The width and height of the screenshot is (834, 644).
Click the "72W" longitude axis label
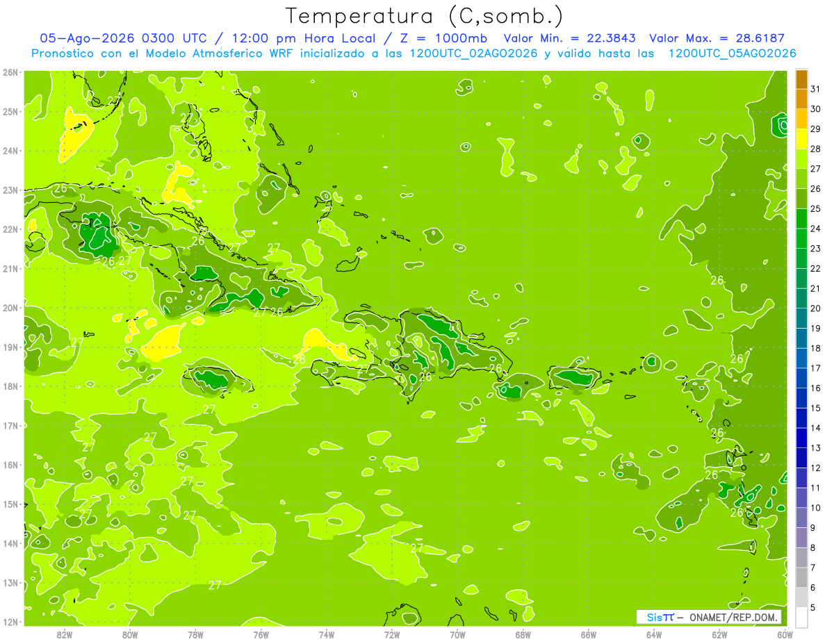(x=392, y=634)
